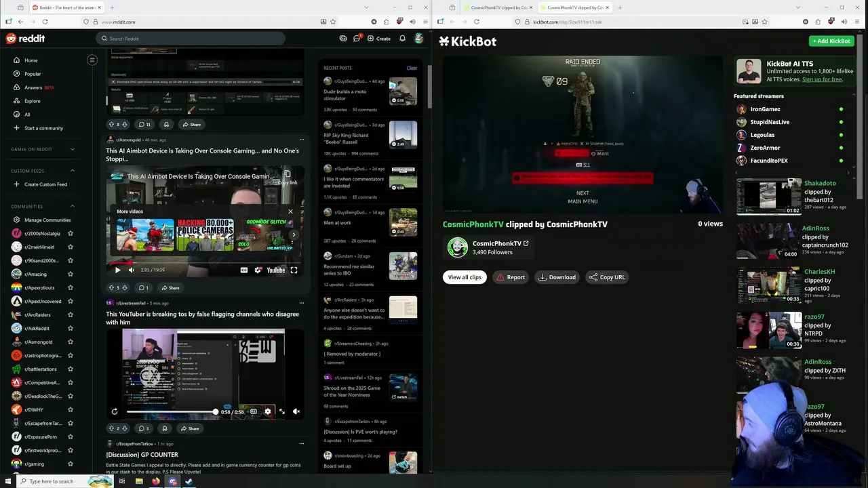Toggle closed captions on YouTube embed
Image resolution: width=868 pixels, height=488 pixels.
(244, 270)
